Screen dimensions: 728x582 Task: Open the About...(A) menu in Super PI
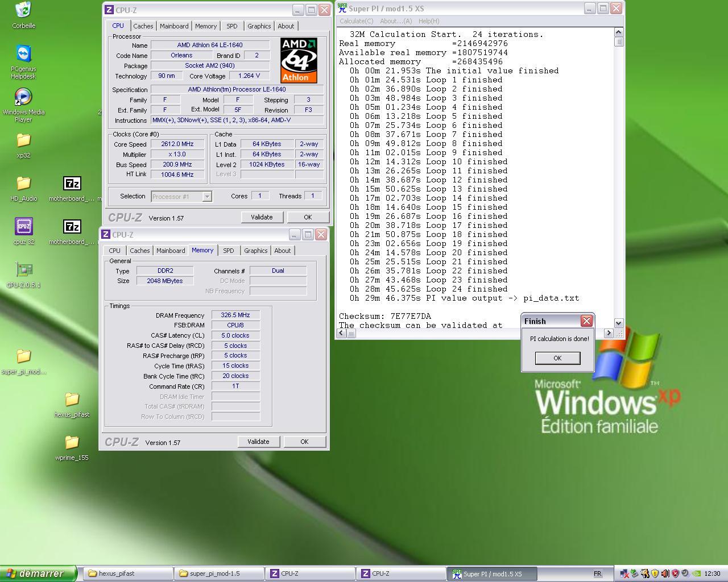click(x=396, y=21)
